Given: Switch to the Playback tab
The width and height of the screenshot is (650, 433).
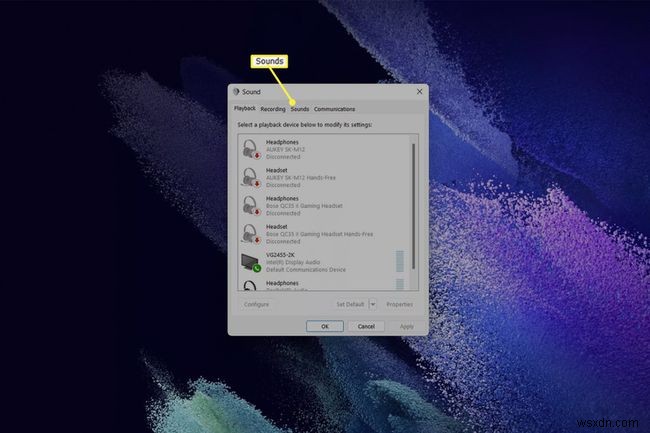Looking at the screenshot, I should 245,109.
